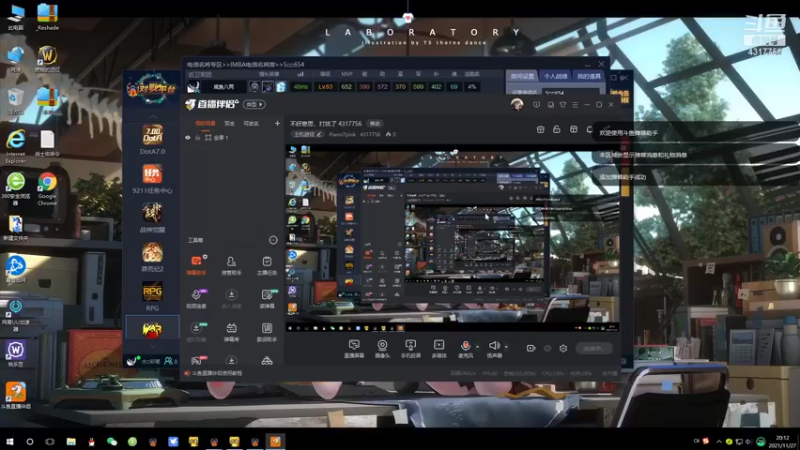
Task: Add 手机投屏 phone mirroring source
Action: [410, 348]
